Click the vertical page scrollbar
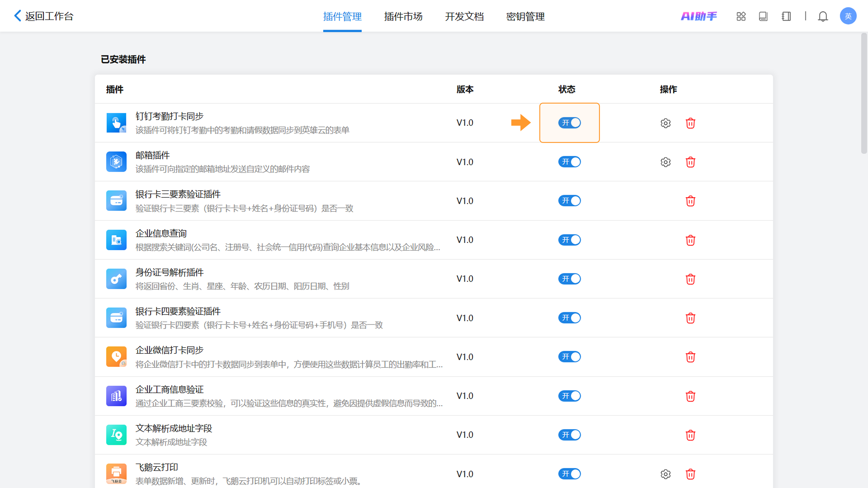868x488 pixels. point(864,93)
